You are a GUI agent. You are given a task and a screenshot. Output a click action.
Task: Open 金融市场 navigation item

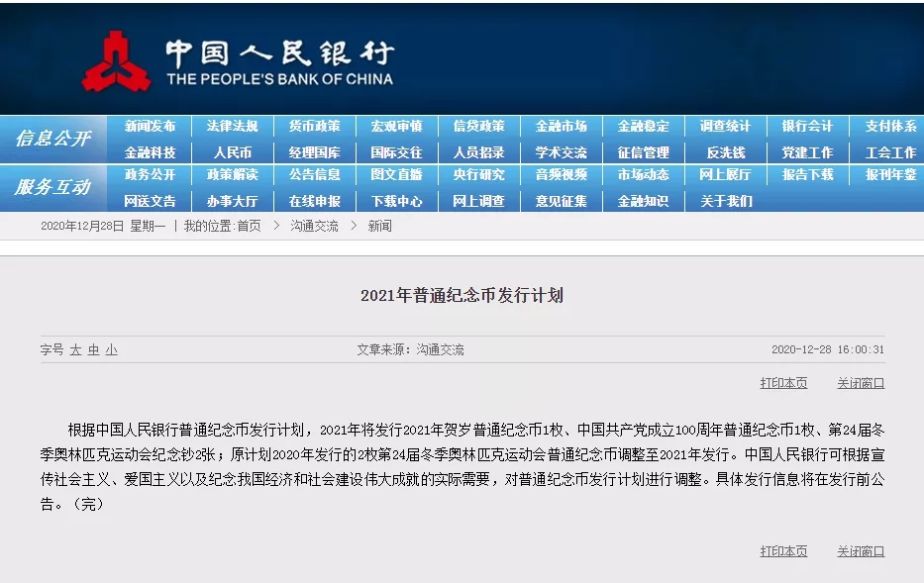(x=561, y=126)
